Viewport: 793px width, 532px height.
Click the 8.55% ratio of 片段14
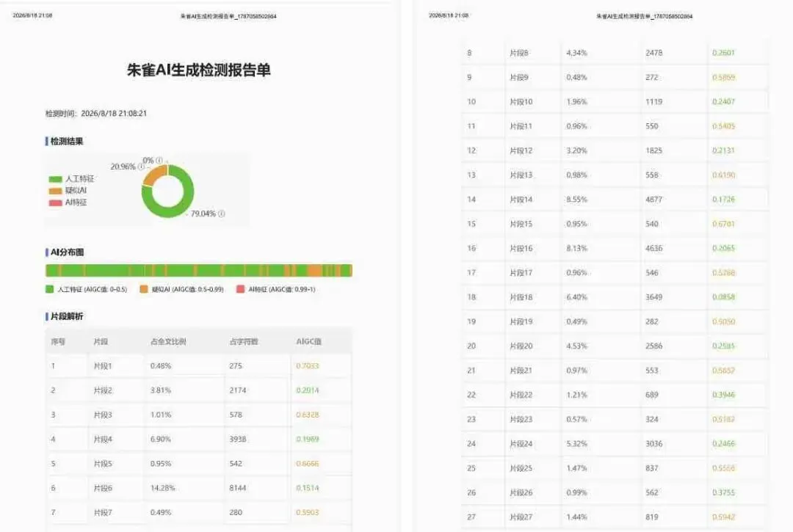tap(576, 199)
